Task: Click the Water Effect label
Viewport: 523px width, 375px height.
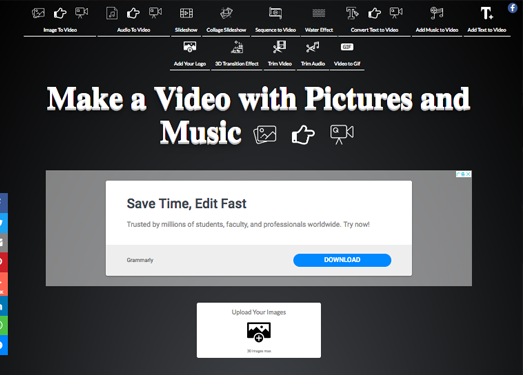Action: [319, 30]
